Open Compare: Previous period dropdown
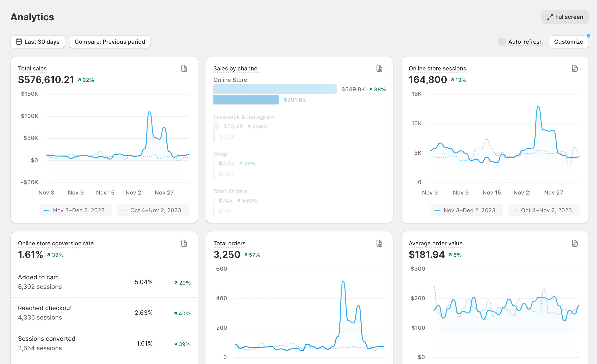The height and width of the screenshot is (364, 597). 110,42
